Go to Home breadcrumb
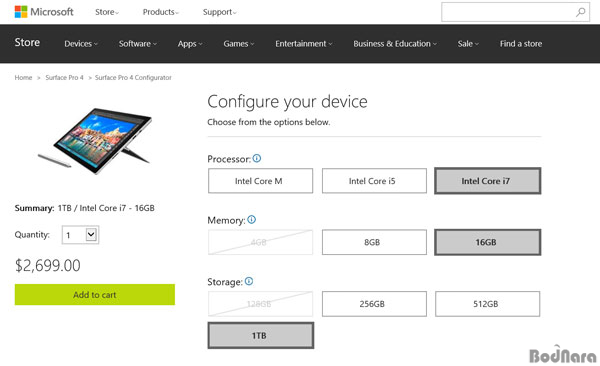600x366 pixels. click(23, 77)
